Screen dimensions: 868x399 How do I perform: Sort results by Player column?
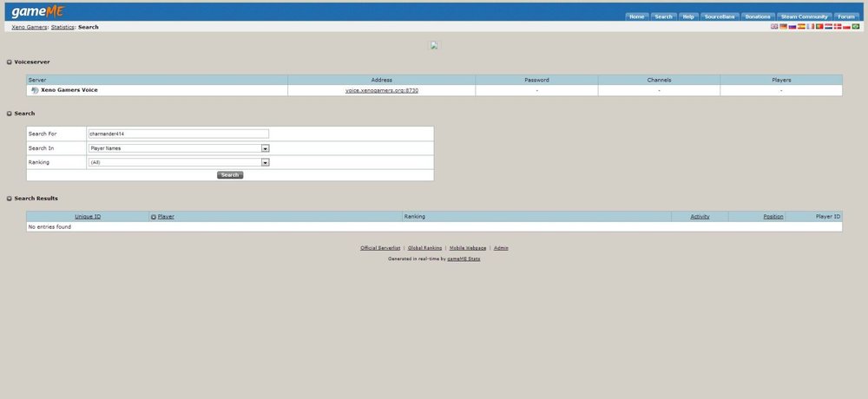166,217
